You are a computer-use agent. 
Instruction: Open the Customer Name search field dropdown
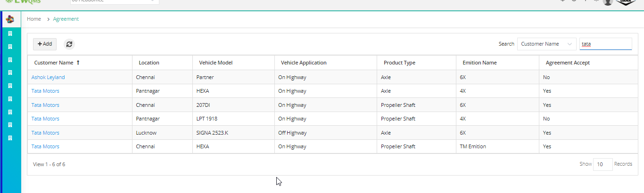[x=547, y=44]
